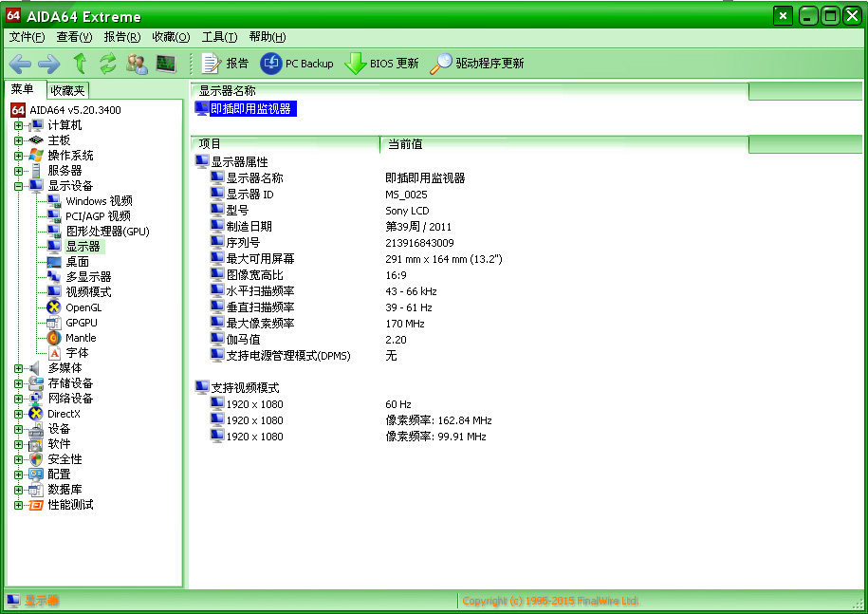Click the green Up arrow icon
Viewport: 868px width, 614px height.
81,64
